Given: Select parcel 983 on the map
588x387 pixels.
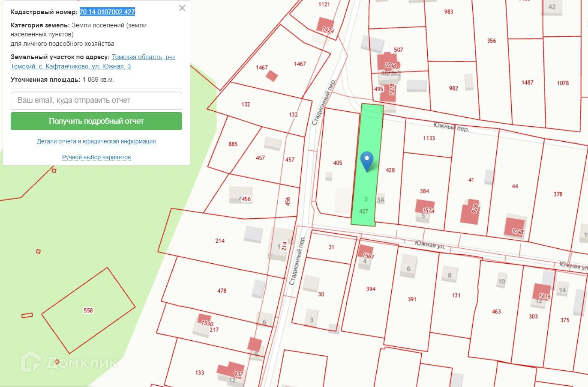Looking at the screenshot, I should coord(449,12).
